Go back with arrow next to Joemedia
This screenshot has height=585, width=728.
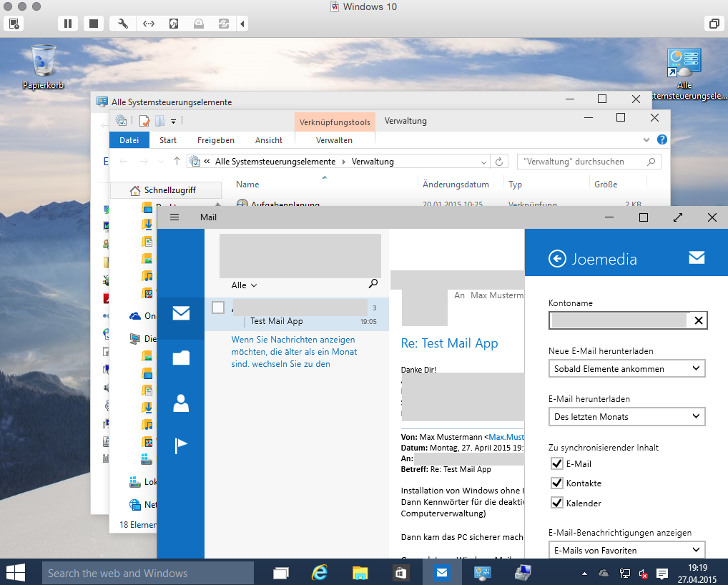coord(557,259)
